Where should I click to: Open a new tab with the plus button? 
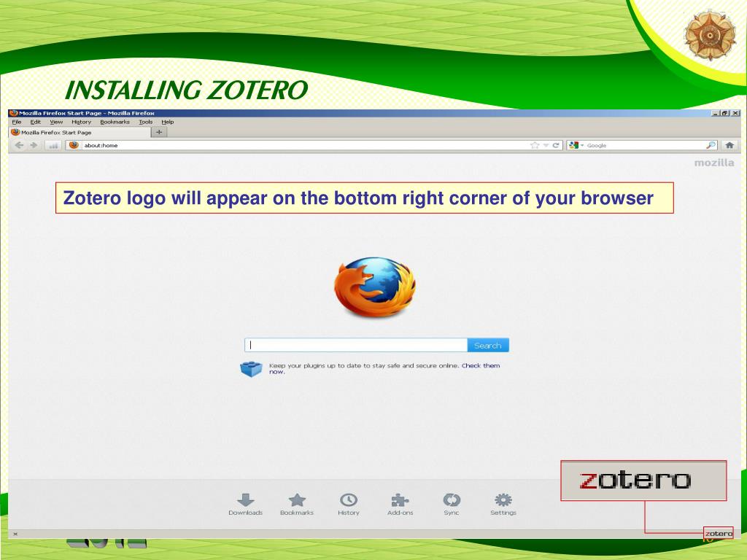159,133
